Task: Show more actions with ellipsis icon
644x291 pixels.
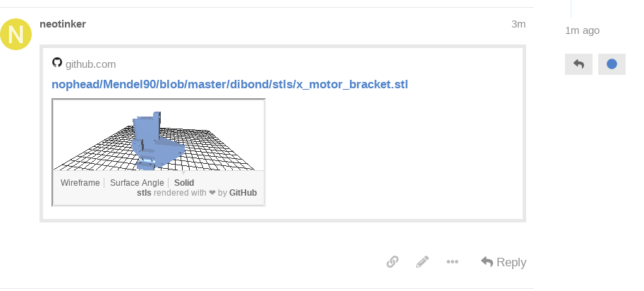Action: coord(452,262)
